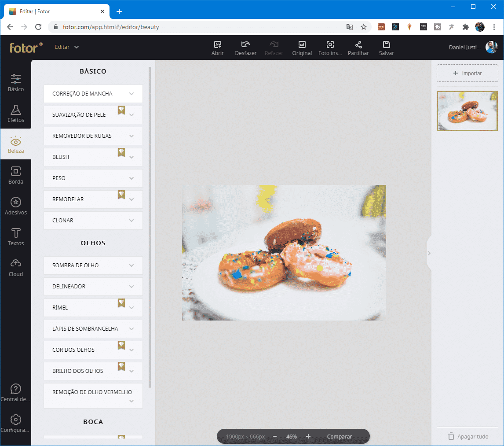Open the Adesivos stickers panel

[x=16, y=206]
